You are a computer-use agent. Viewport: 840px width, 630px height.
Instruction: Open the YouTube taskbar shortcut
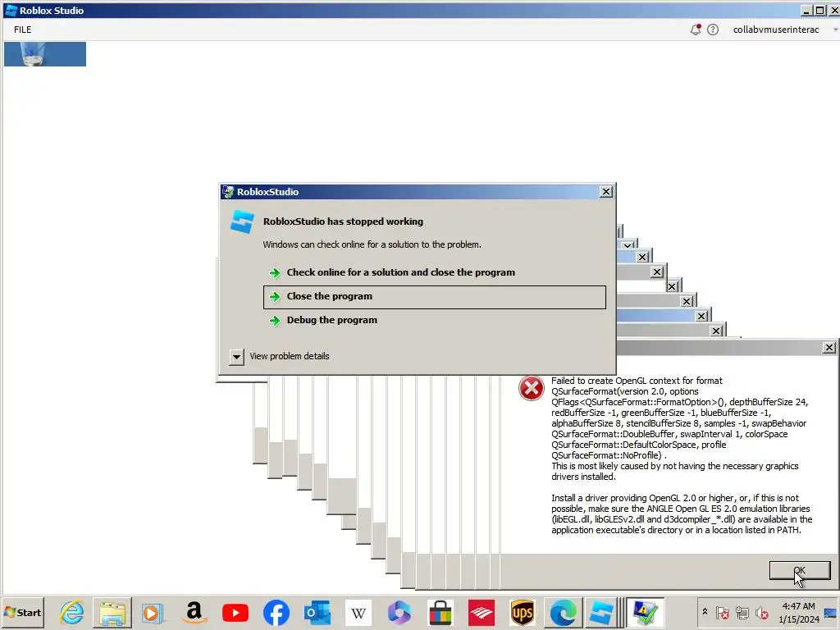235,612
